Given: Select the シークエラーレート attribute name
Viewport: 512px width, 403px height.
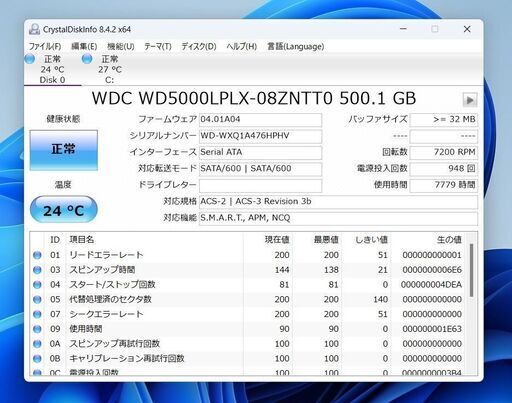Looking at the screenshot, I should click(x=106, y=314).
